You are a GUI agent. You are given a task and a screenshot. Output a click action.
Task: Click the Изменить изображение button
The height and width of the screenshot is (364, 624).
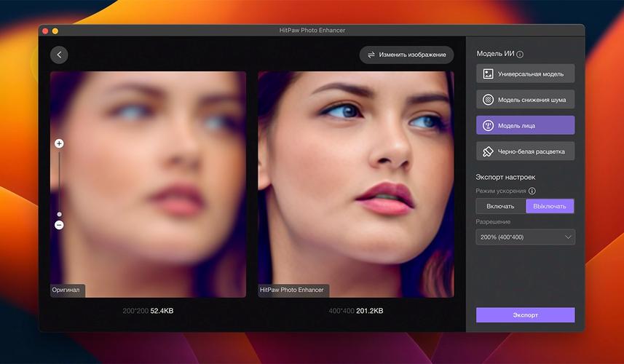(406, 55)
